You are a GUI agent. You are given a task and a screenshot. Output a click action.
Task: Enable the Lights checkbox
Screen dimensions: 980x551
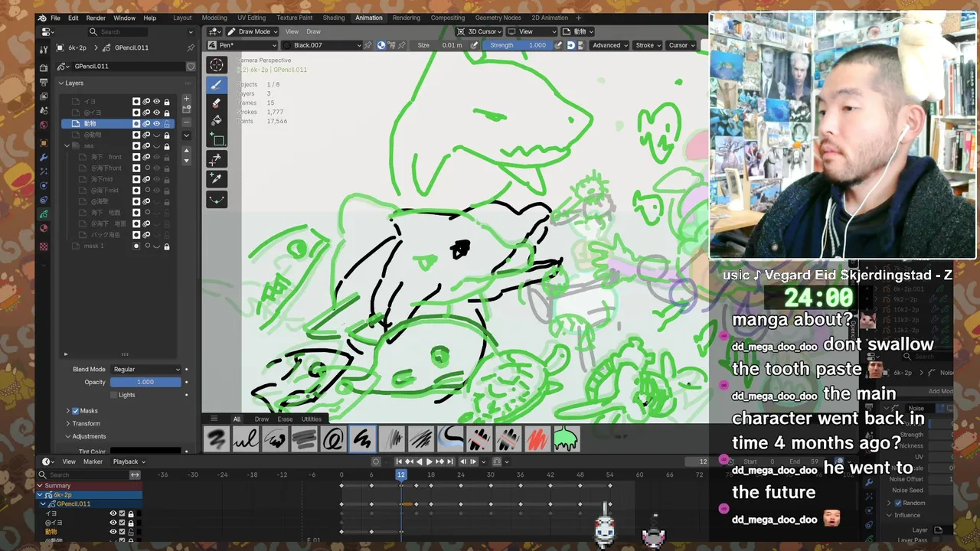pos(114,395)
